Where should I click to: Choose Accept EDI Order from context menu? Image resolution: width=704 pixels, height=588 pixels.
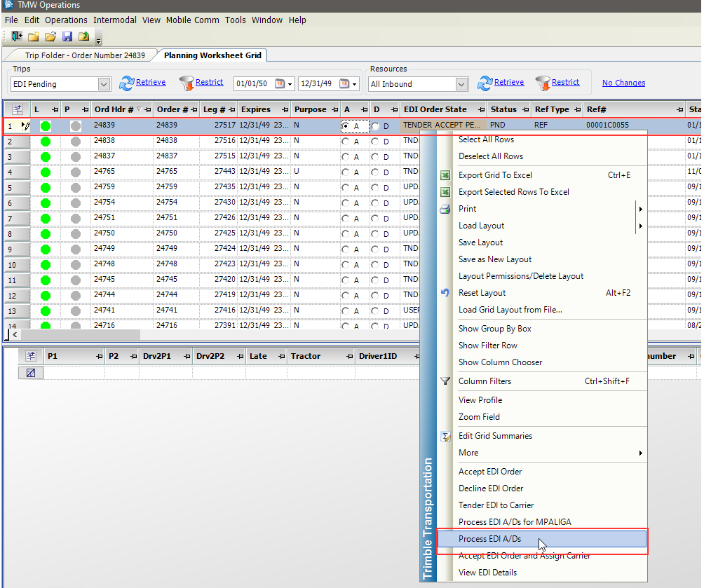coord(490,472)
